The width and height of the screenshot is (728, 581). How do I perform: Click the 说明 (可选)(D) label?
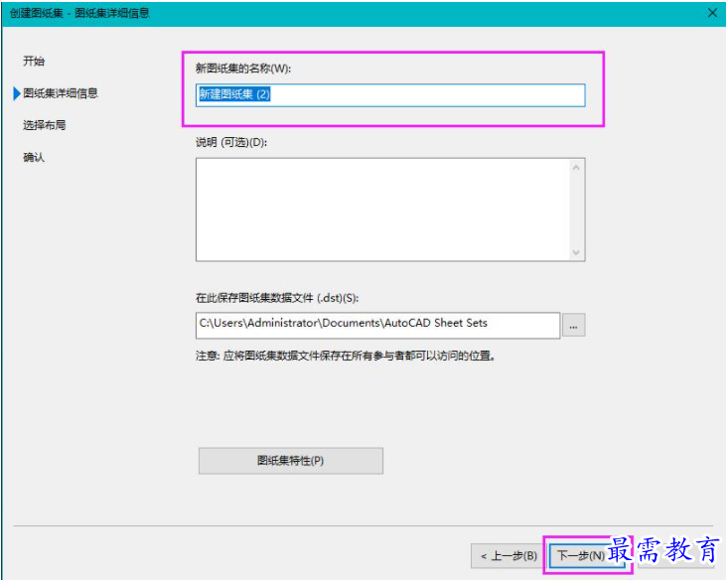(x=231, y=142)
